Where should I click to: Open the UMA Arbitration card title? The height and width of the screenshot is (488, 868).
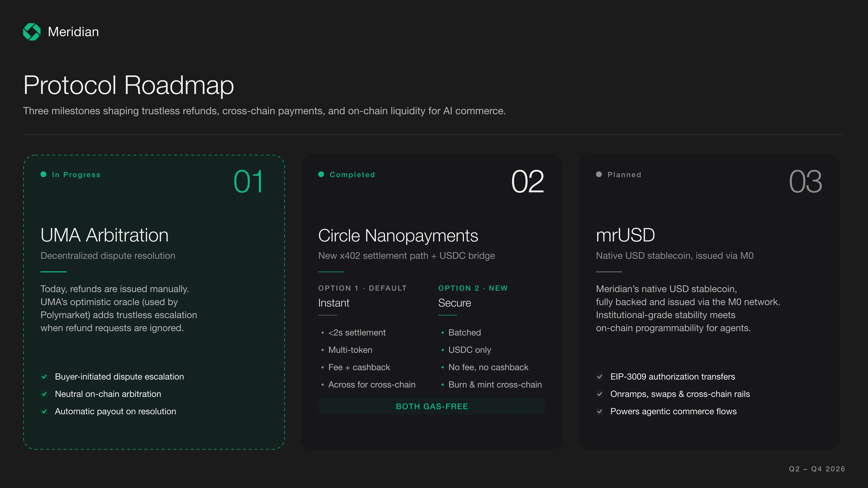coord(105,235)
